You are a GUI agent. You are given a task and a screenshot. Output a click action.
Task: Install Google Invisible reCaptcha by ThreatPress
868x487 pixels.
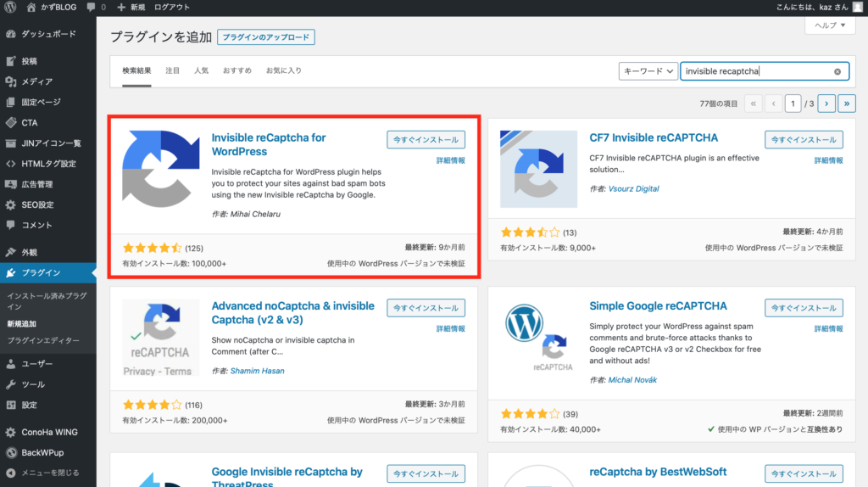tap(426, 473)
